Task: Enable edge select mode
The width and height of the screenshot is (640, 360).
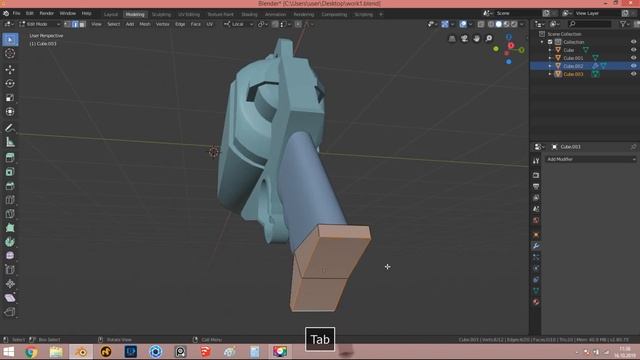Action: coord(75,24)
